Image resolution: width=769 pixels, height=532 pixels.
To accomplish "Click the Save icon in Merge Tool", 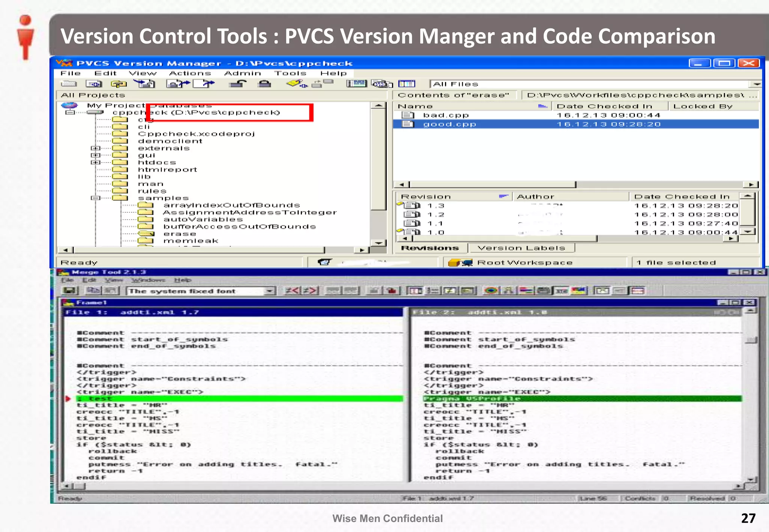I will tap(69, 291).
